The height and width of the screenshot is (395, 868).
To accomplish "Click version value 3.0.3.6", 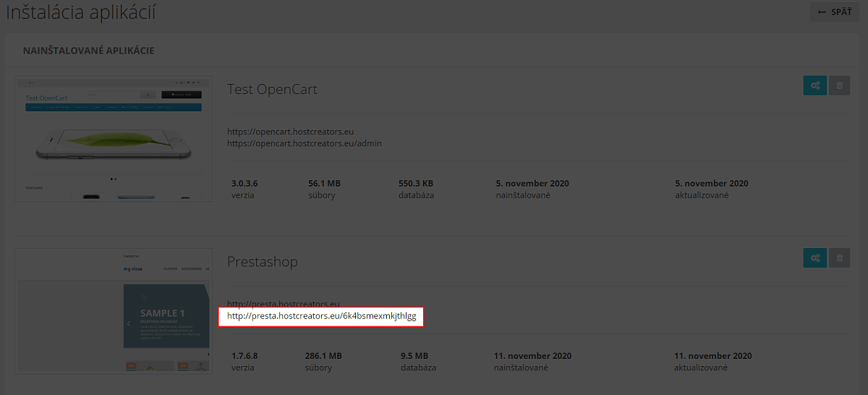I will (x=244, y=184).
